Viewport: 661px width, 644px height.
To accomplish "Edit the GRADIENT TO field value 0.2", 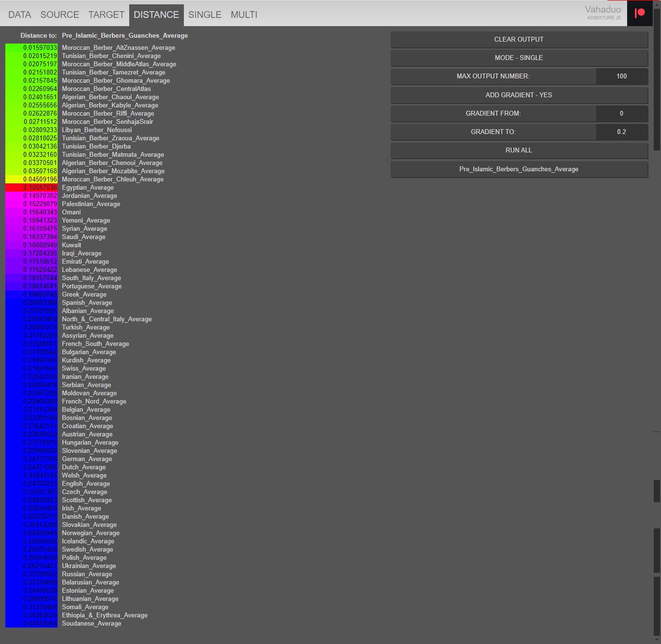I will point(621,132).
